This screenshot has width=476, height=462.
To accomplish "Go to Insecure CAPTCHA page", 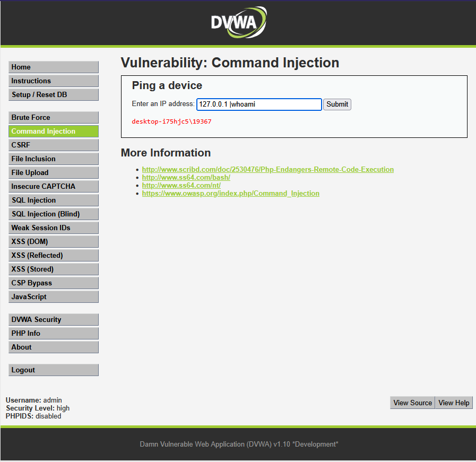I will pos(54,186).
